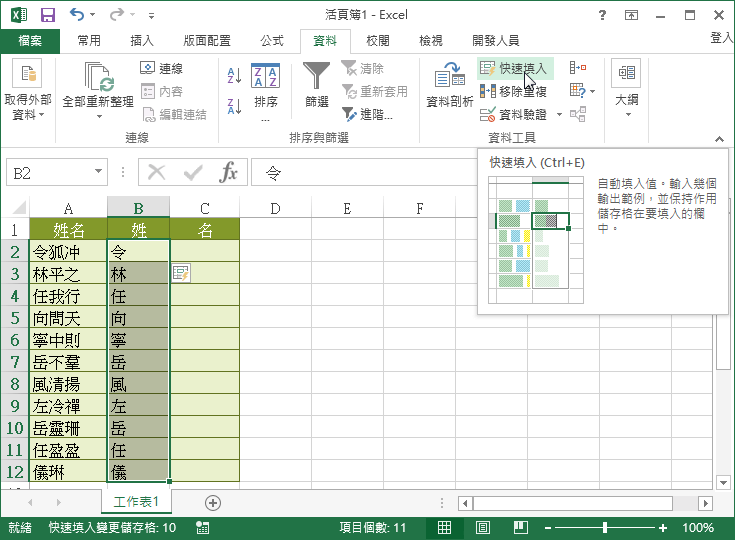735x540 pixels.
Task: Click the insert function fx icon
Action: (x=228, y=172)
